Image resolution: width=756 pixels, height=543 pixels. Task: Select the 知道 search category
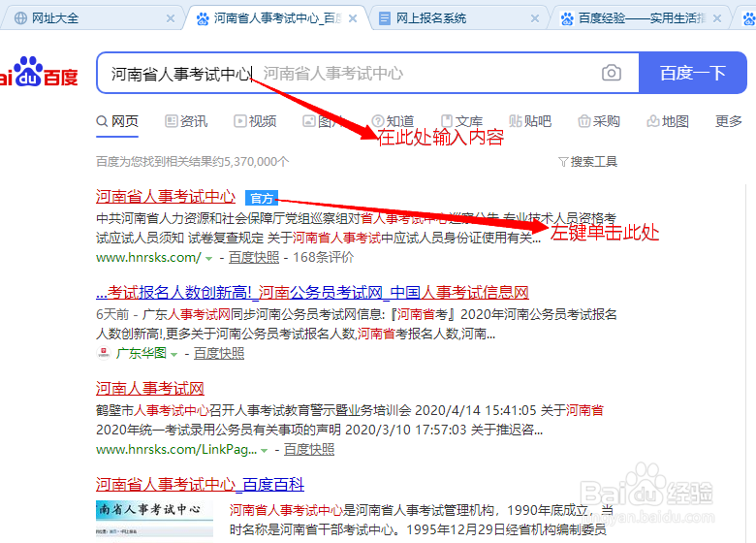(x=393, y=121)
